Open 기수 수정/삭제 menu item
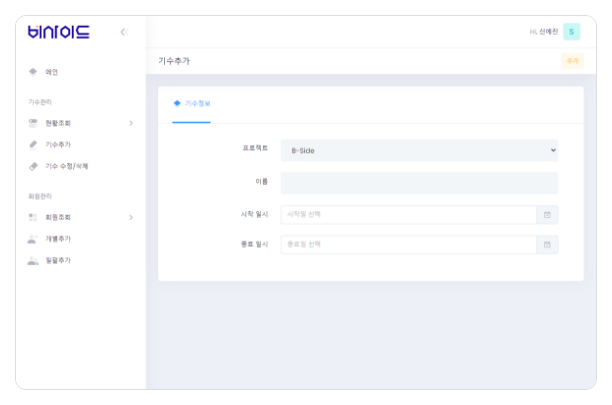The image size is (612, 405). point(73,166)
